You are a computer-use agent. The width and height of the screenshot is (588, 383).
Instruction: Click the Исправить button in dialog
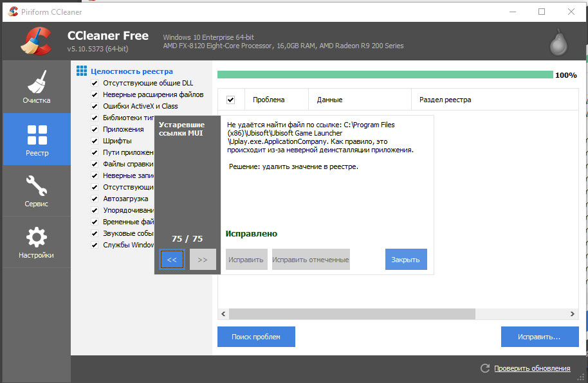click(246, 260)
